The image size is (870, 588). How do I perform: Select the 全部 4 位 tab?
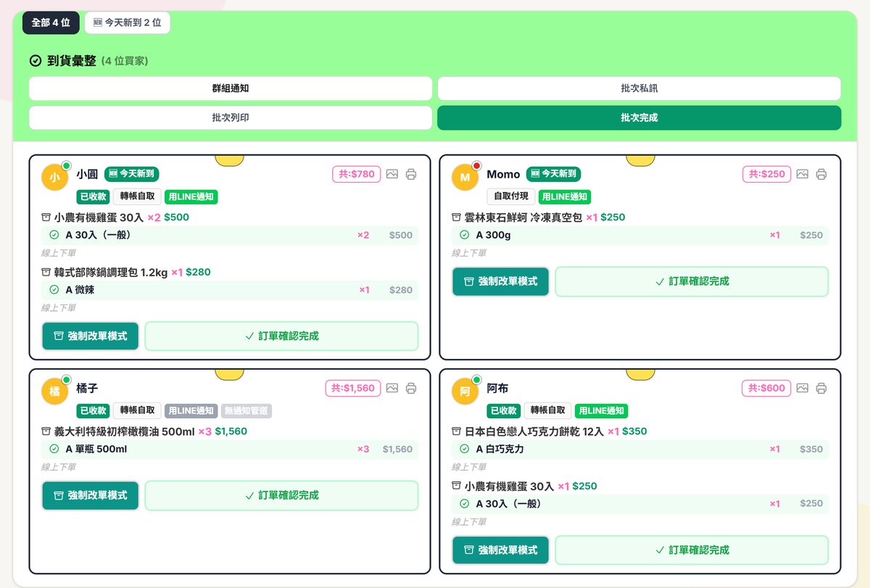tap(51, 22)
